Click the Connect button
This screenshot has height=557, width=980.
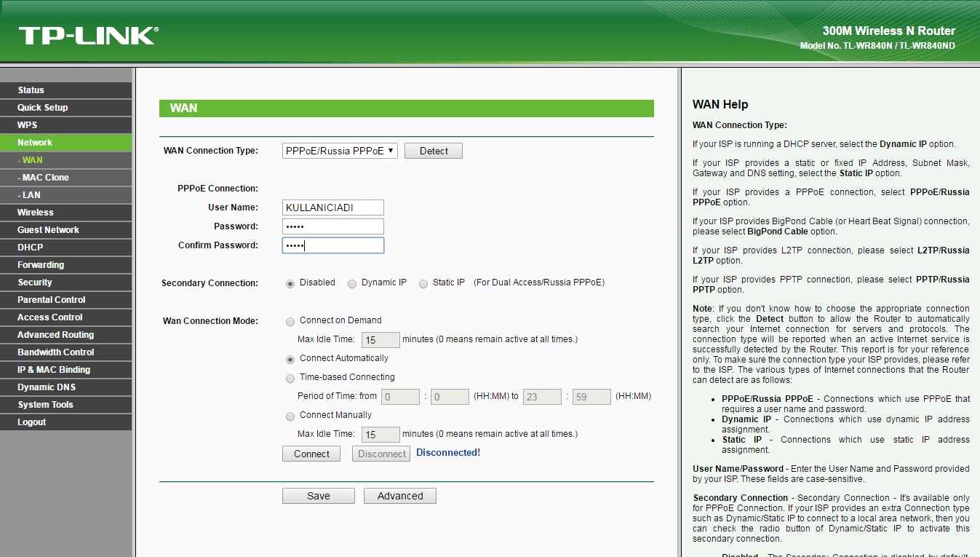click(x=311, y=454)
